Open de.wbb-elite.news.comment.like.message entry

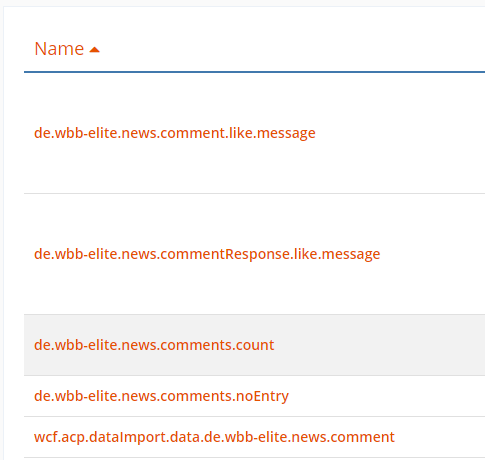click(x=175, y=133)
